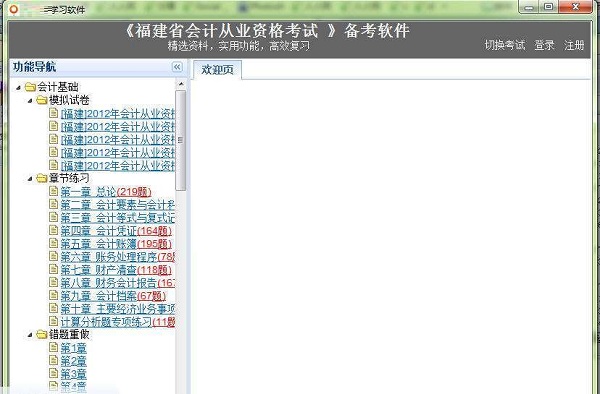Open 第一章 总论(219题) practice

[106, 192]
